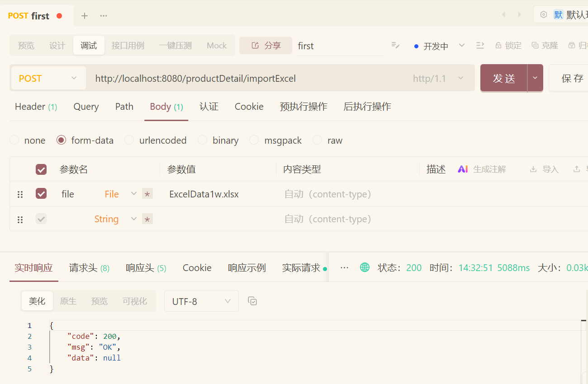
Task: Click the collapse list icon next to 开发中
Action: (480, 45)
